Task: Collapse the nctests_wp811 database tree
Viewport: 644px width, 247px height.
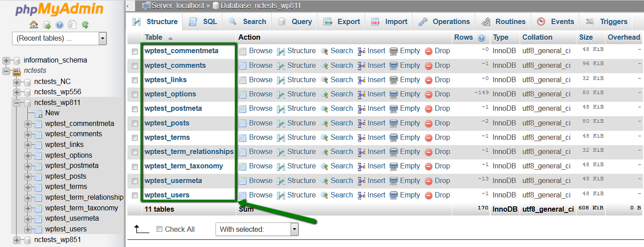Action: click(x=17, y=103)
